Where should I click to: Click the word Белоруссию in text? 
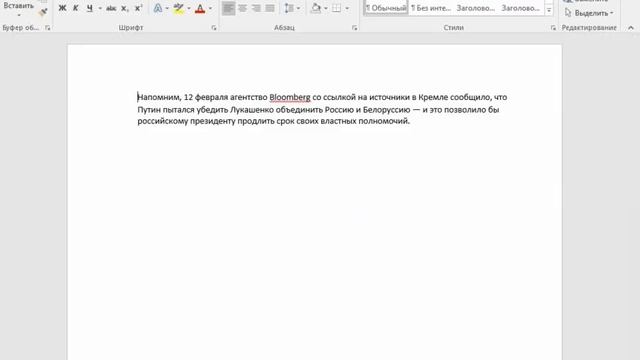[386, 109]
